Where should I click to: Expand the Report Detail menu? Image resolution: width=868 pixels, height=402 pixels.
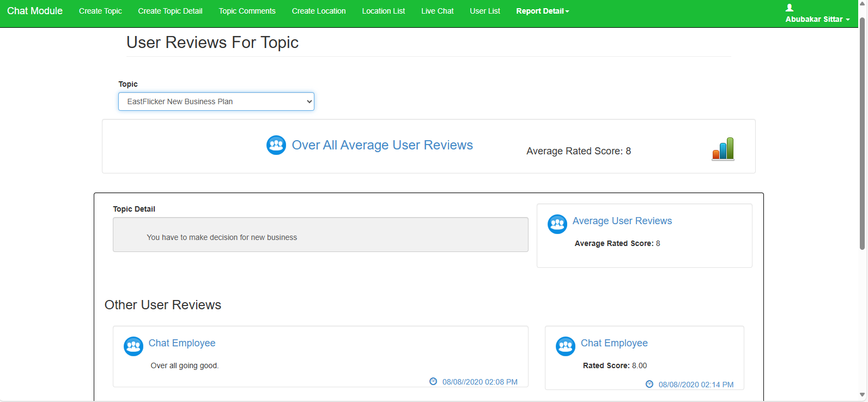542,11
